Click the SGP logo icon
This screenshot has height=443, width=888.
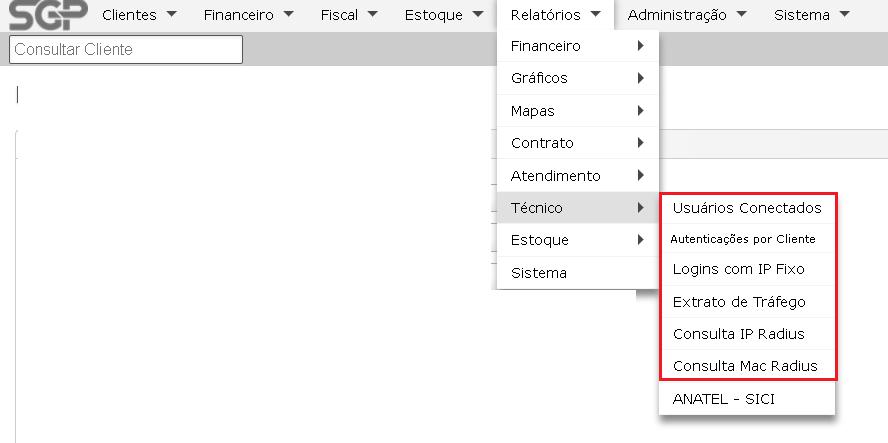point(47,14)
